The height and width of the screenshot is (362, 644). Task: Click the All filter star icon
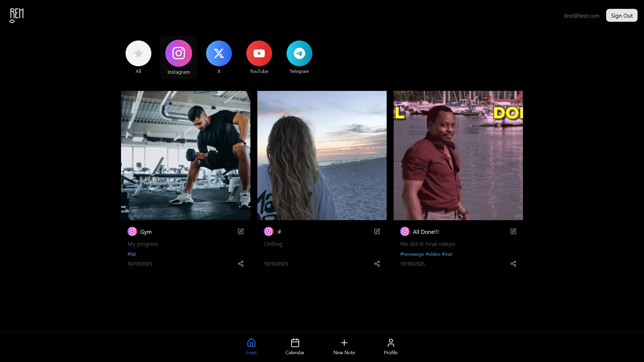click(138, 53)
